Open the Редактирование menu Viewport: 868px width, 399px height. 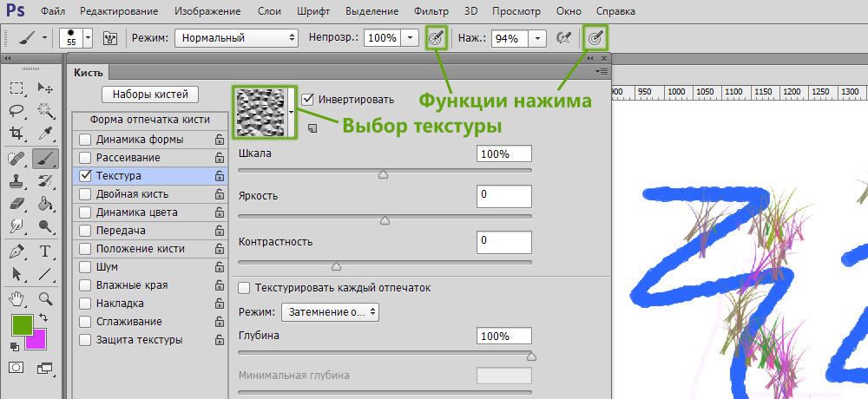tap(118, 11)
